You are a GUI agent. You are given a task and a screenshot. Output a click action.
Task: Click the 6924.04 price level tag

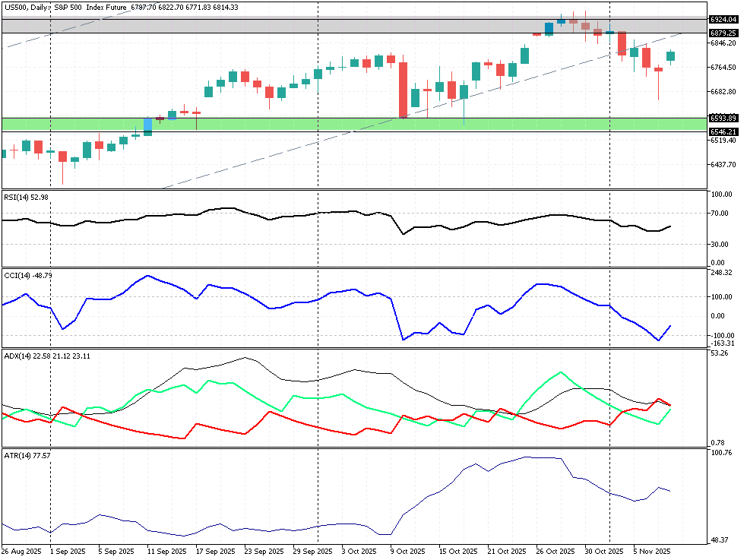pos(723,19)
